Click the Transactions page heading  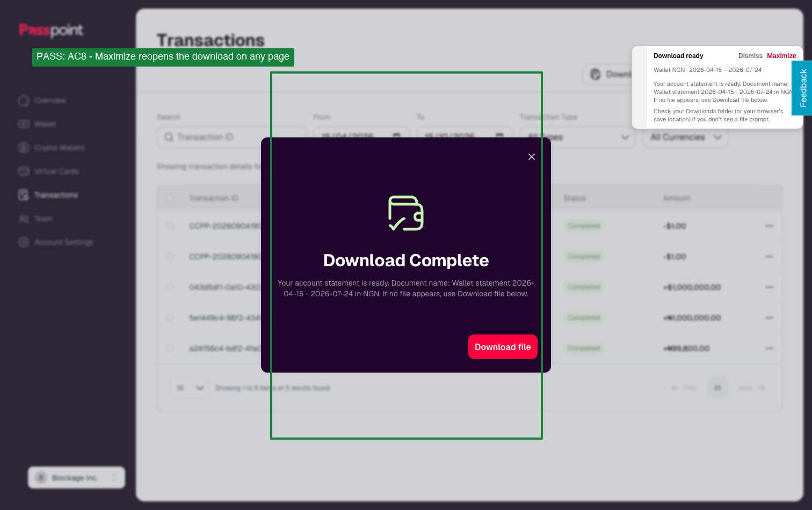(211, 40)
